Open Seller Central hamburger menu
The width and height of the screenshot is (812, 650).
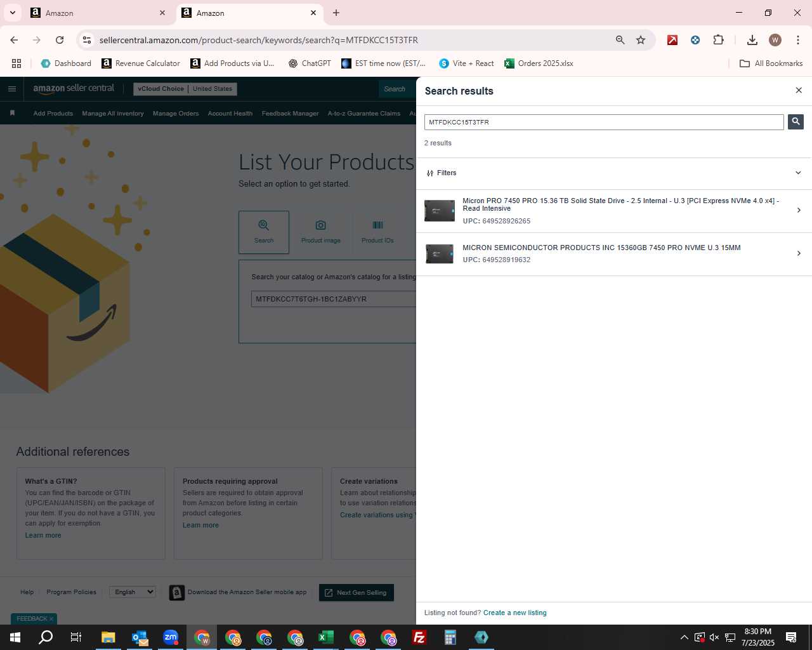pos(11,89)
